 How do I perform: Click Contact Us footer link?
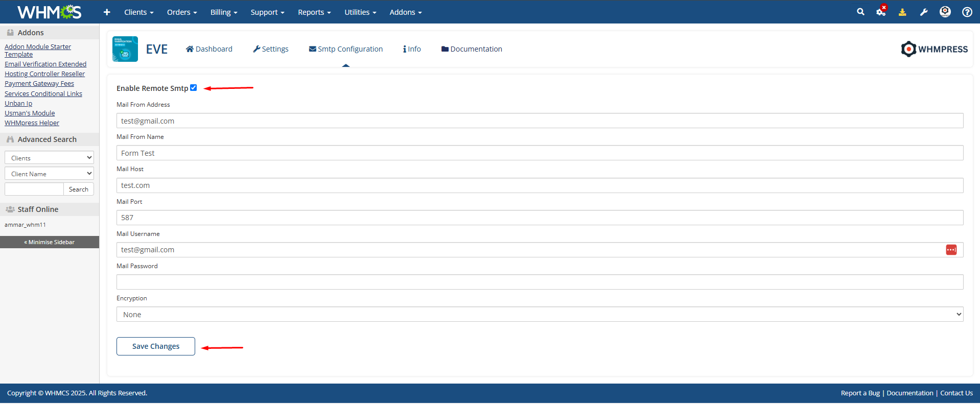coord(956,393)
